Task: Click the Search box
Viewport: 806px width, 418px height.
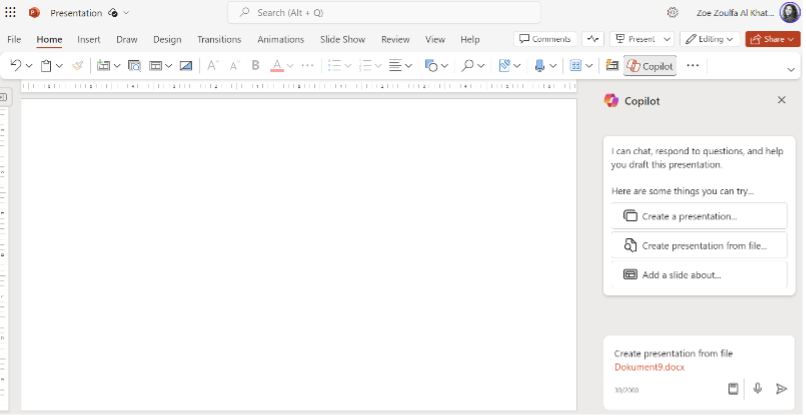Action: [384, 12]
